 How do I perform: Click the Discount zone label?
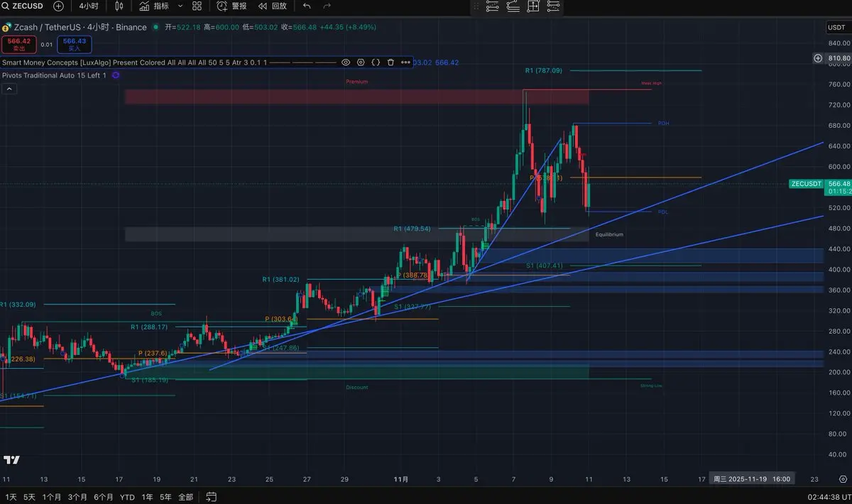tap(357, 388)
